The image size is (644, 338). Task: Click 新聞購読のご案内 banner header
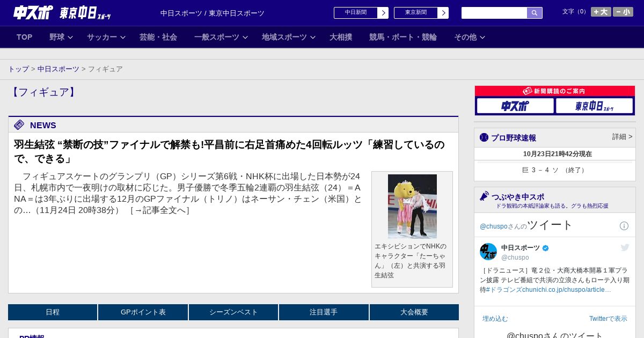[554, 91]
